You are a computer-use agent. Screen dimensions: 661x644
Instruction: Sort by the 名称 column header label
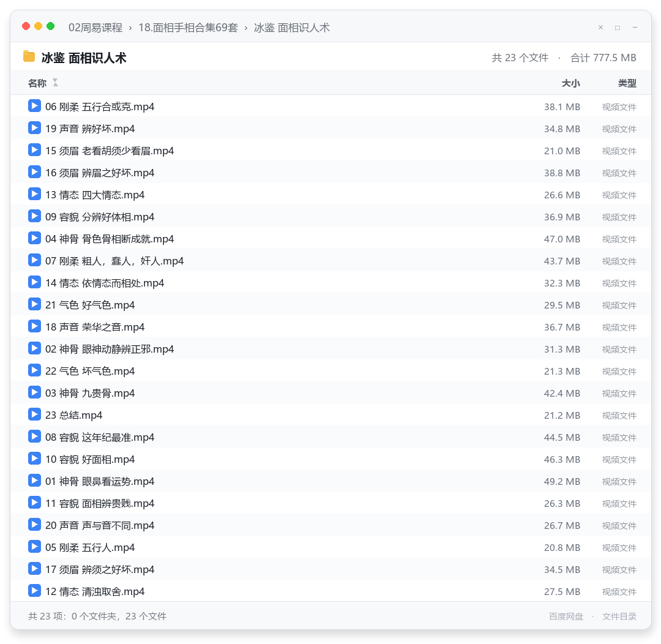(37, 83)
